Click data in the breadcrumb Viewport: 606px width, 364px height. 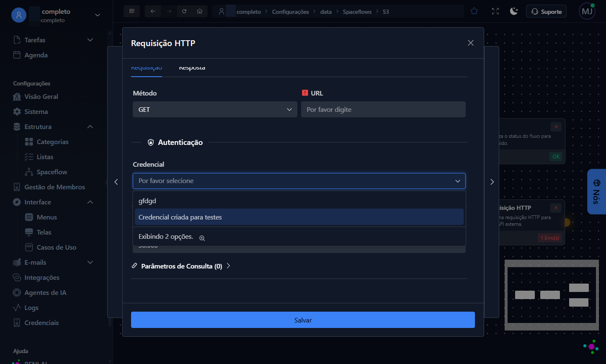pyautogui.click(x=326, y=12)
